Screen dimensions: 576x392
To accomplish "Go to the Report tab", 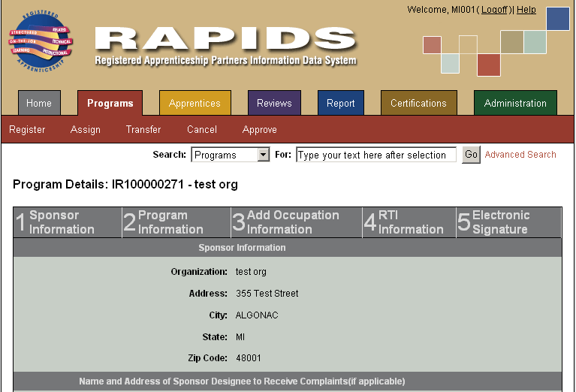I will (x=341, y=103).
